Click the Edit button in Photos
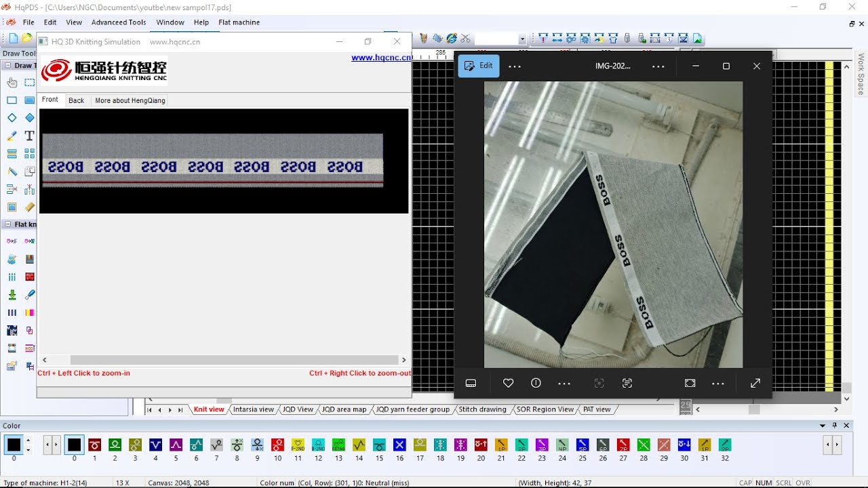Screen dimensions: 868x488 479,66
